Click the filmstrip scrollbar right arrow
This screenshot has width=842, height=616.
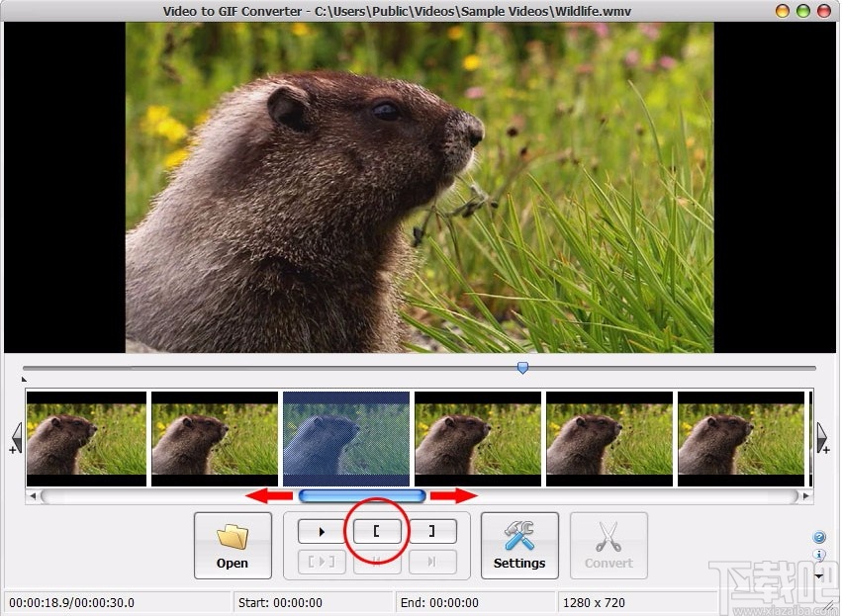click(807, 495)
